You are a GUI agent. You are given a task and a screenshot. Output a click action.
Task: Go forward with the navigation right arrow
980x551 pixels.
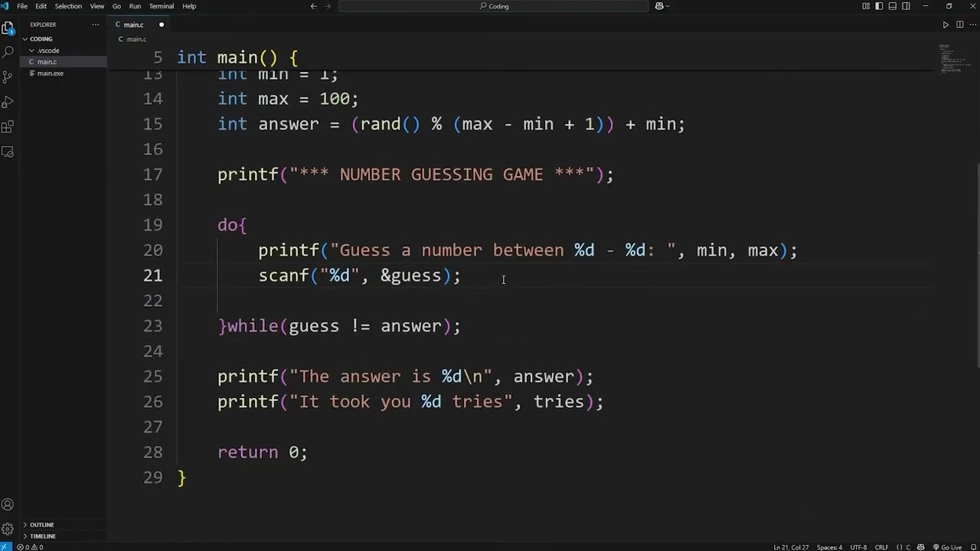(328, 6)
